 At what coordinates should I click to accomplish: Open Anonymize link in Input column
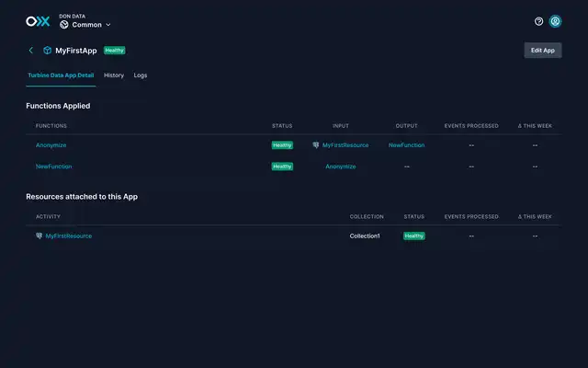[341, 167]
